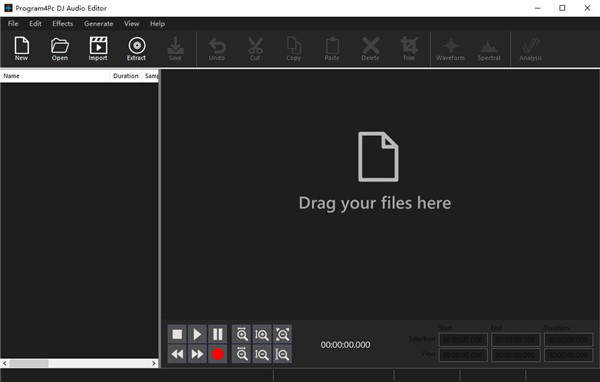Click the zoom-out magnifier with left bracket
Image resolution: width=600 pixels, height=382 pixels.
pyautogui.click(x=282, y=354)
